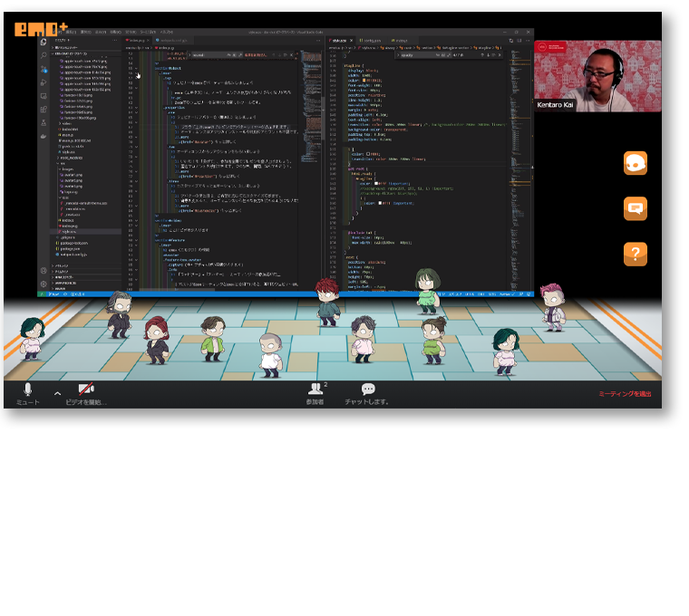689x616 pixels.
Task: Switch to the webpack.config.js editor tab
Action: click(x=172, y=41)
